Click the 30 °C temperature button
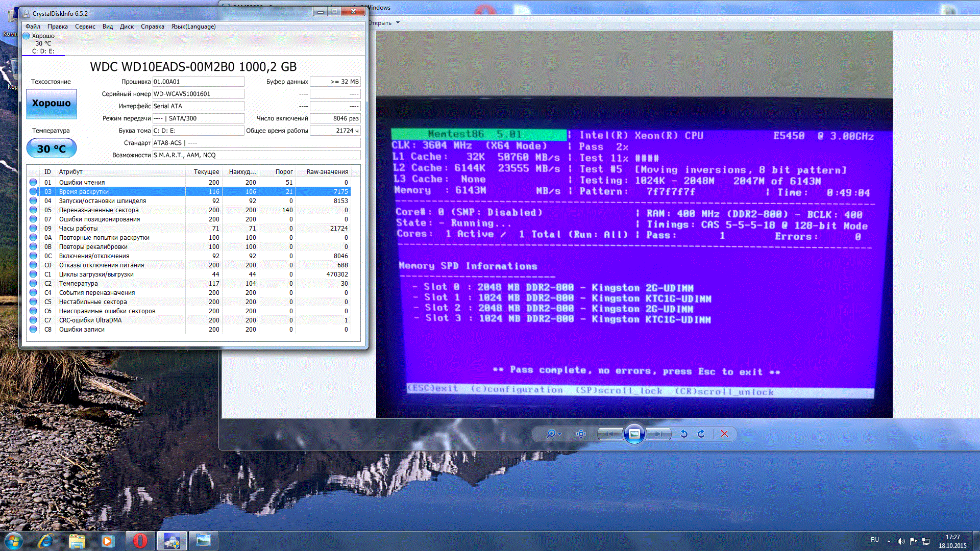The image size is (980, 551). coord(51,148)
